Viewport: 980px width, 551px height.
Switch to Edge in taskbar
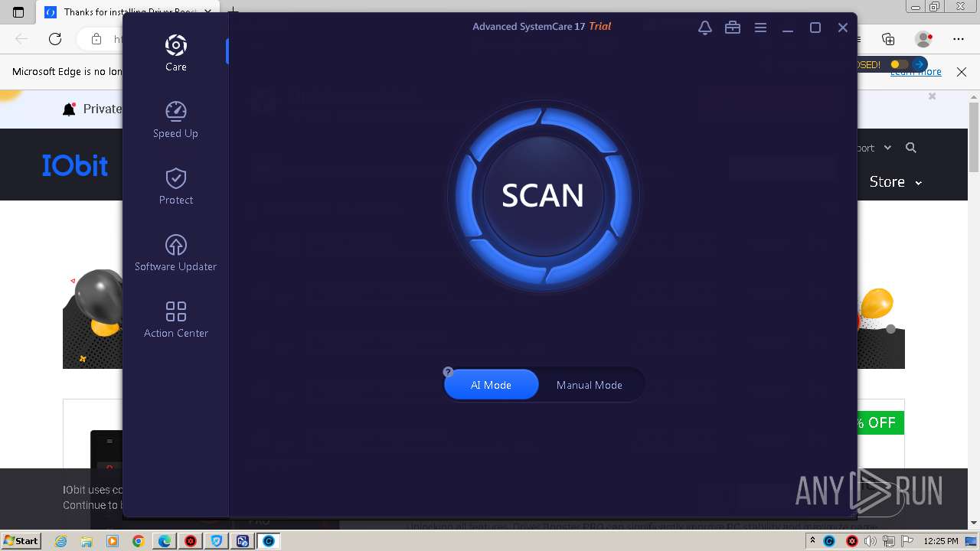pyautogui.click(x=165, y=541)
